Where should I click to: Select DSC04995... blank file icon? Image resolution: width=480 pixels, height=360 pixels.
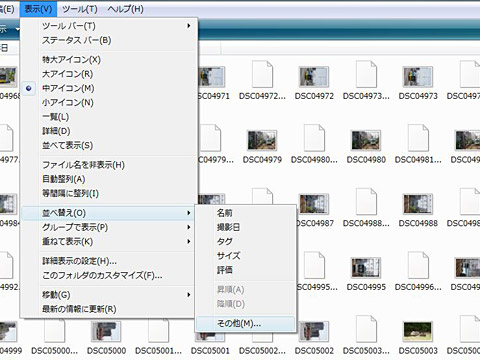[x=314, y=265]
